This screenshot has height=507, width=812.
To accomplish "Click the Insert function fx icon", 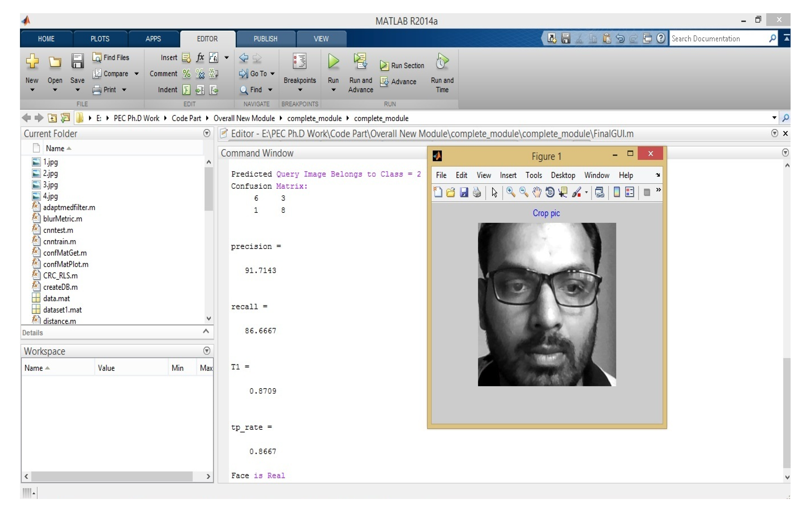I will 200,57.
